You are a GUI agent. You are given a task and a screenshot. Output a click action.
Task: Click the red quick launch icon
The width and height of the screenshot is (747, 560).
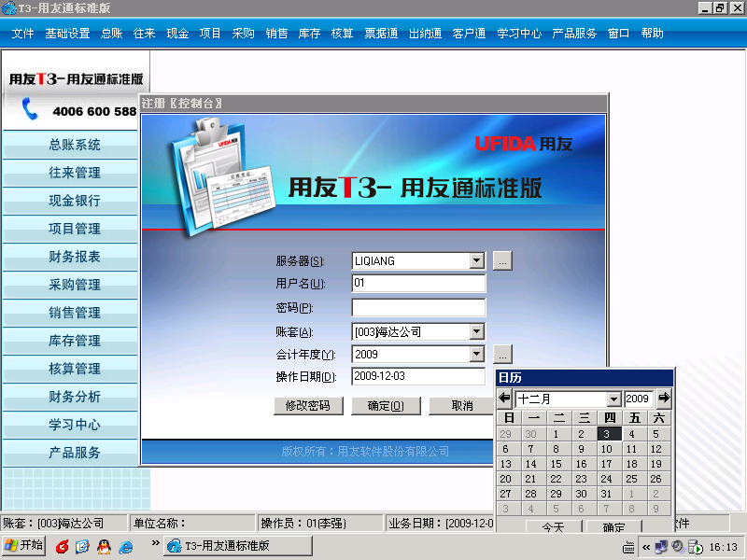click(x=62, y=546)
